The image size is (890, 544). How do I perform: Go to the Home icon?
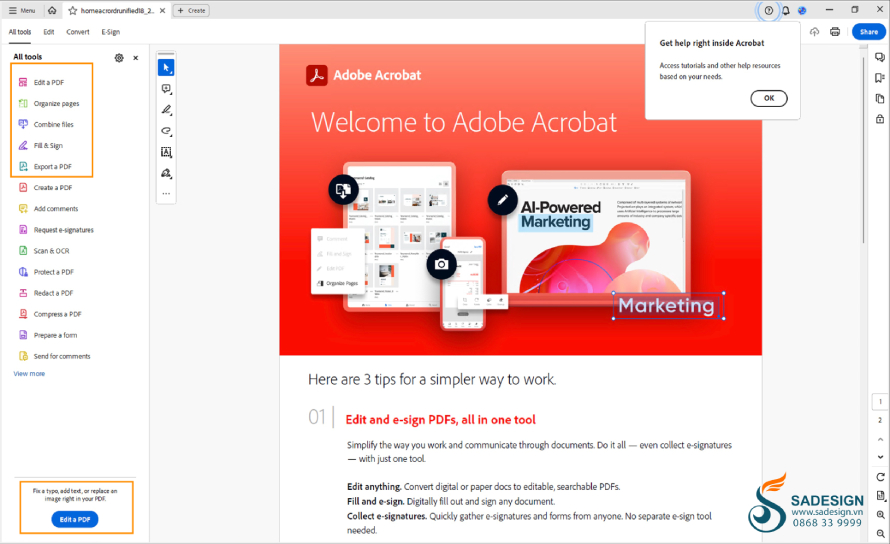point(52,10)
